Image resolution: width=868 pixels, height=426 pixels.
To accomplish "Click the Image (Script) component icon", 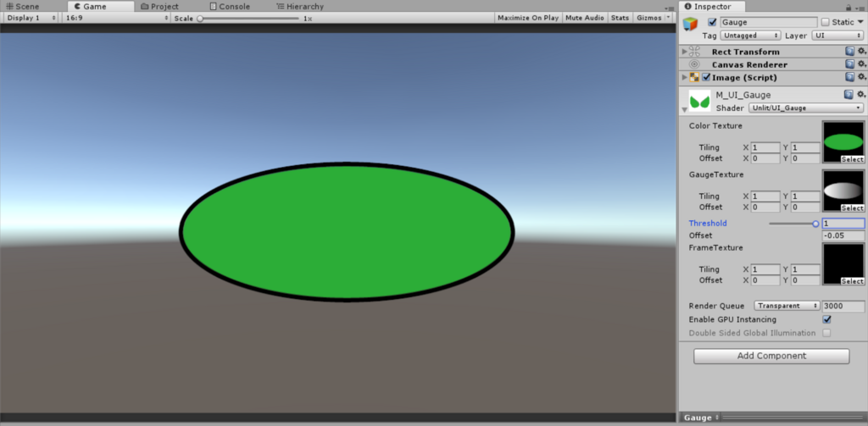I will [694, 77].
